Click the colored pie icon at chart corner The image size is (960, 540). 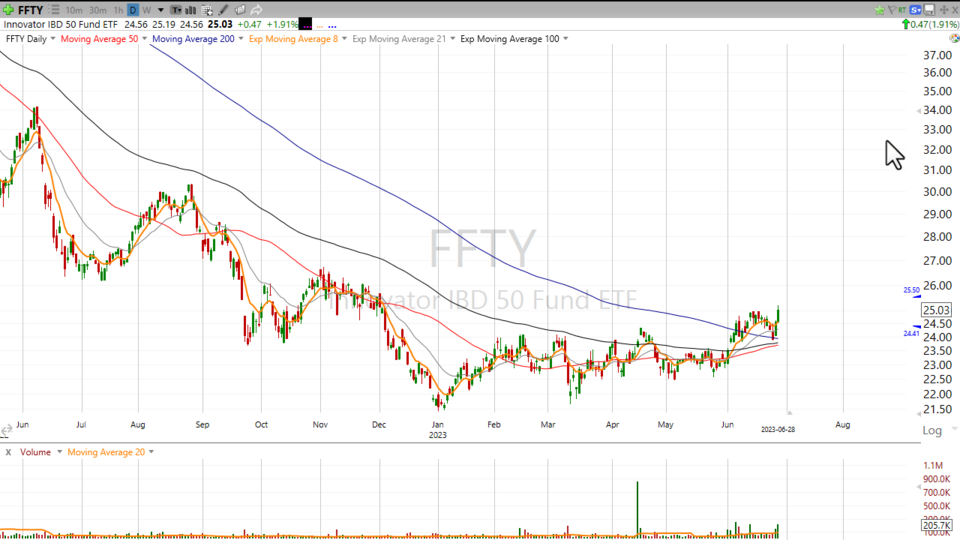click(x=954, y=38)
